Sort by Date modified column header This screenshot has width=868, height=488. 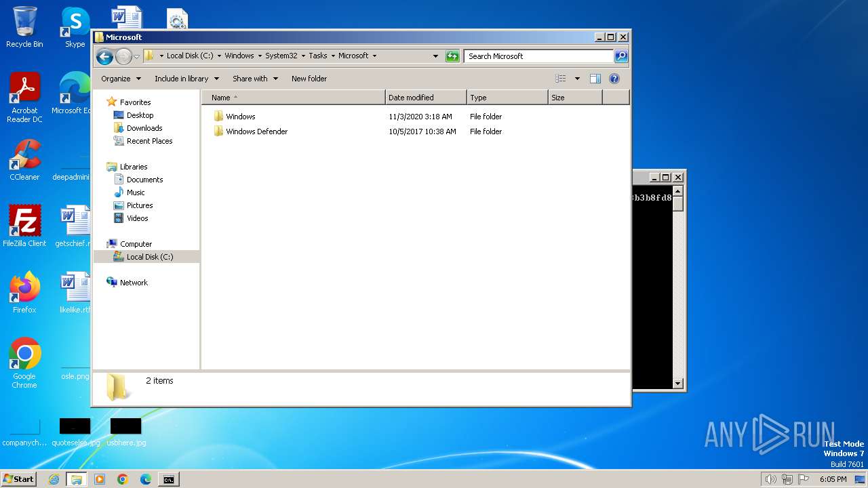pos(426,98)
